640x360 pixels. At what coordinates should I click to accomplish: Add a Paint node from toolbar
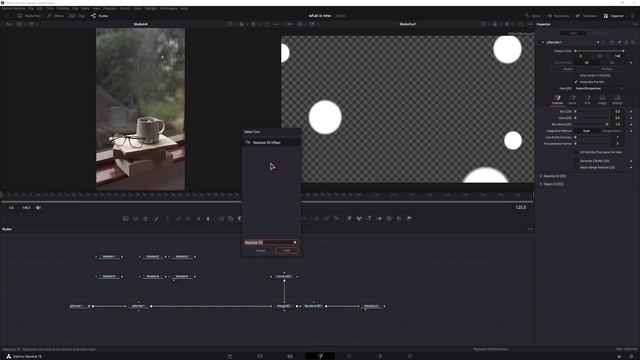[156, 219]
